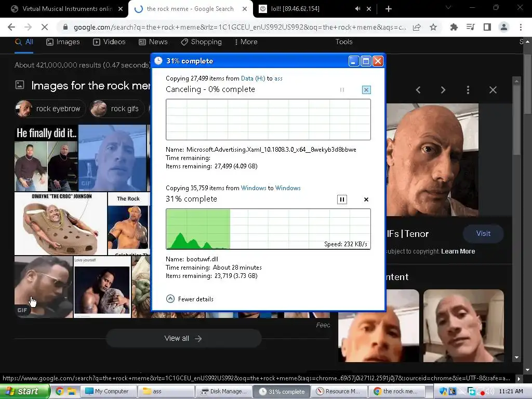Click the address bar URL
Viewport: 532px width, 399px height.
(240, 27)
